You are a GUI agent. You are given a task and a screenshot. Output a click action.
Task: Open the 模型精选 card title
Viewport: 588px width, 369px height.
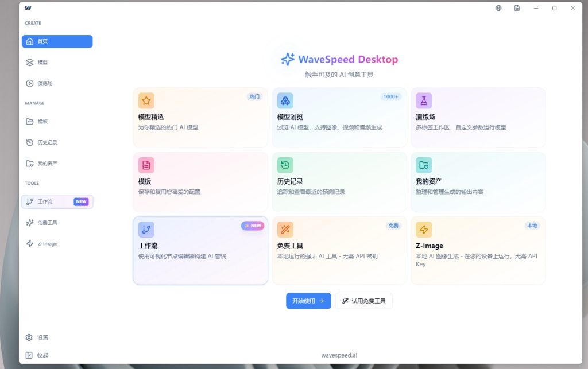coord(151,117)
